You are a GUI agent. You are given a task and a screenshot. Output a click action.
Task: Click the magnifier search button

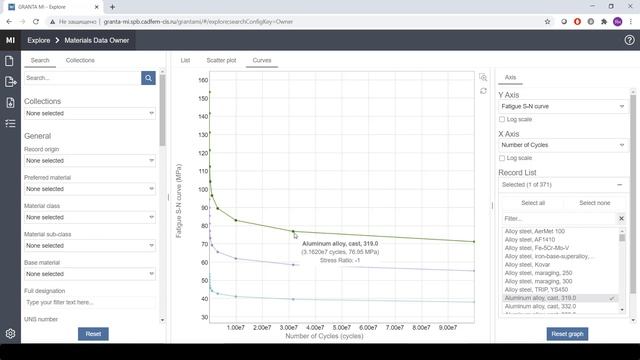pyautogui.click(x=148, y=78)
